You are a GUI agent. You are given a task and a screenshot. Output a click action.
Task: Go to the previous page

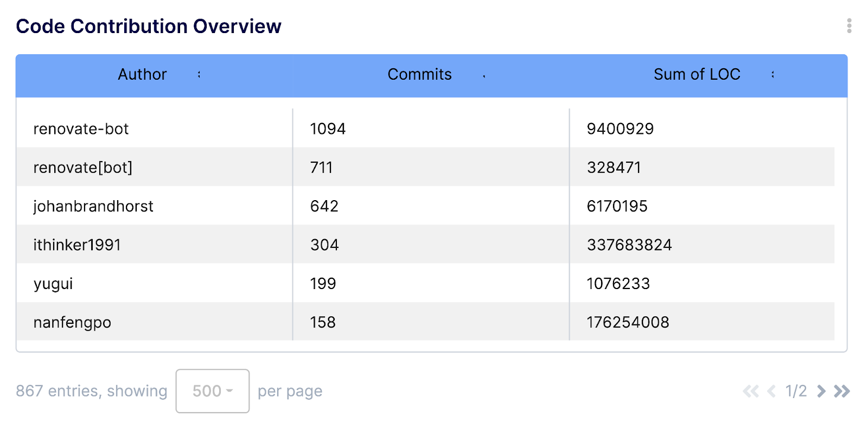[771, 391]
